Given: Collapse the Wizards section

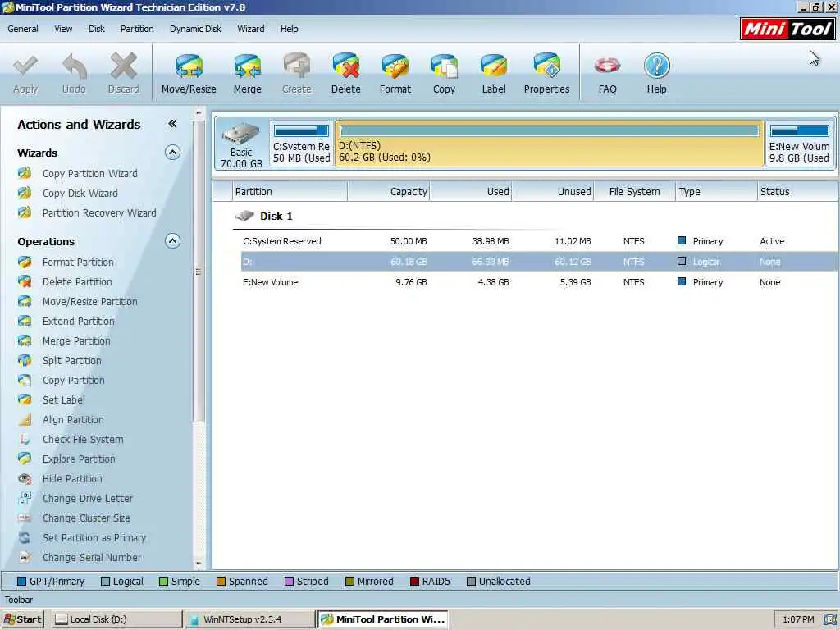Looking at the screenshot, I should (172, 153).
